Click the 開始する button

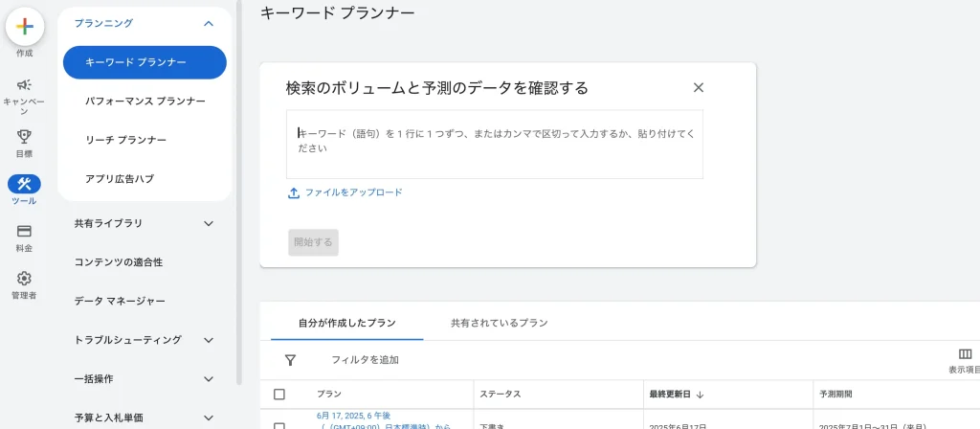click(313, 242)
